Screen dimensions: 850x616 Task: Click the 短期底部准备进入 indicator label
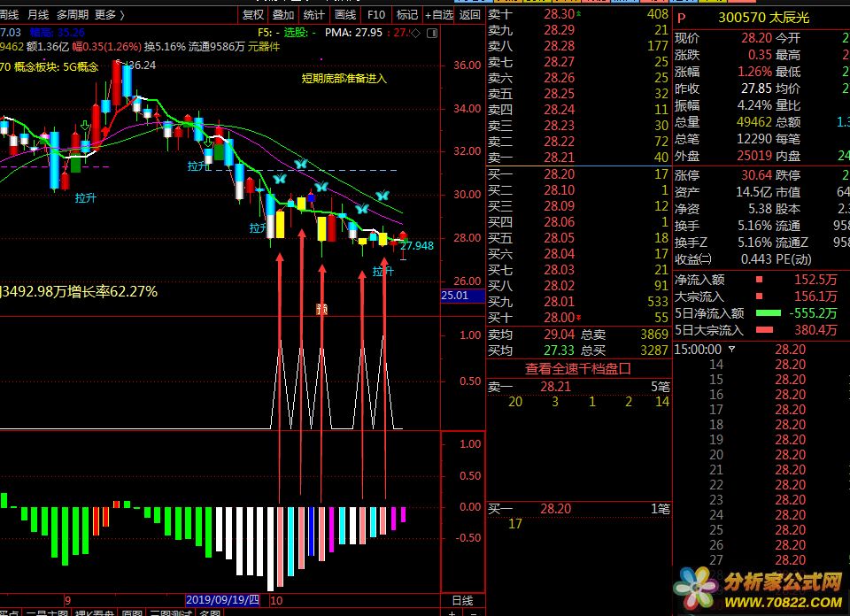(344, 79)
